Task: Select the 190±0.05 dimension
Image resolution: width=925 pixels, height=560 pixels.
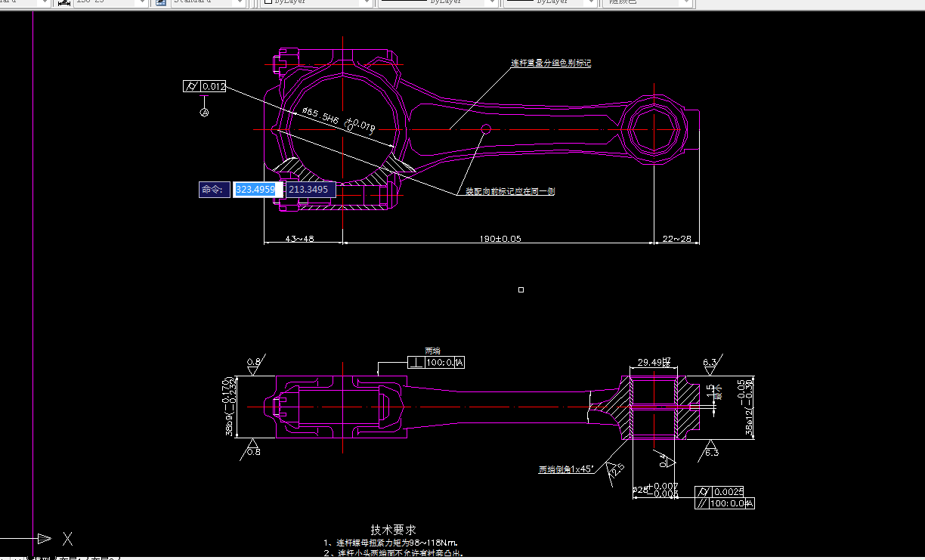Action: tap(499, 240)
